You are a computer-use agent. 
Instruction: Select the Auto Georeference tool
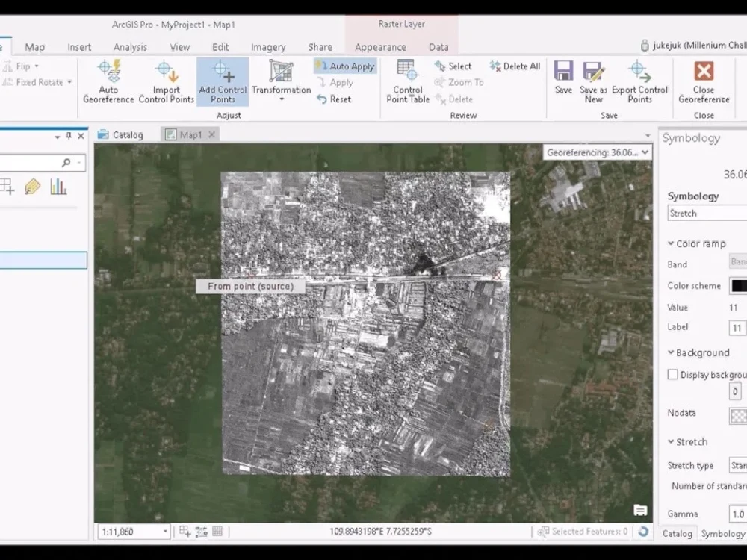tap(108, 82)
